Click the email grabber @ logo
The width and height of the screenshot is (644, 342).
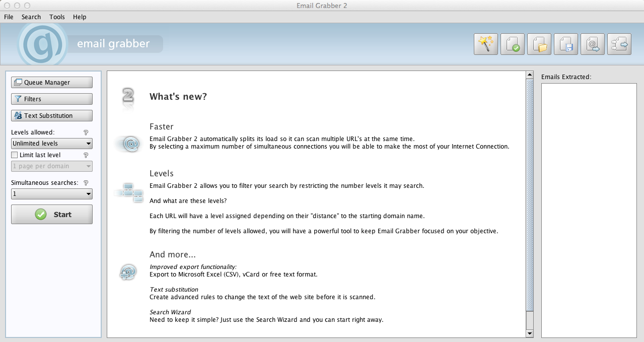click(42, 44)
